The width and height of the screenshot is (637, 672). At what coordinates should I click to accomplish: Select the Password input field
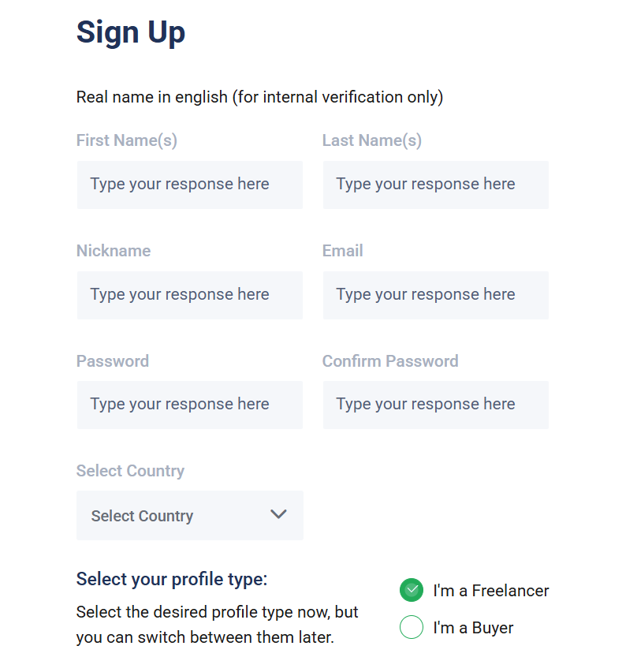tap(190, 405)
